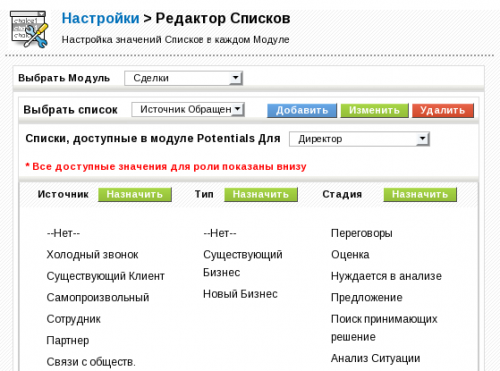Select Оценка stage value

click(x=350, y=255)
